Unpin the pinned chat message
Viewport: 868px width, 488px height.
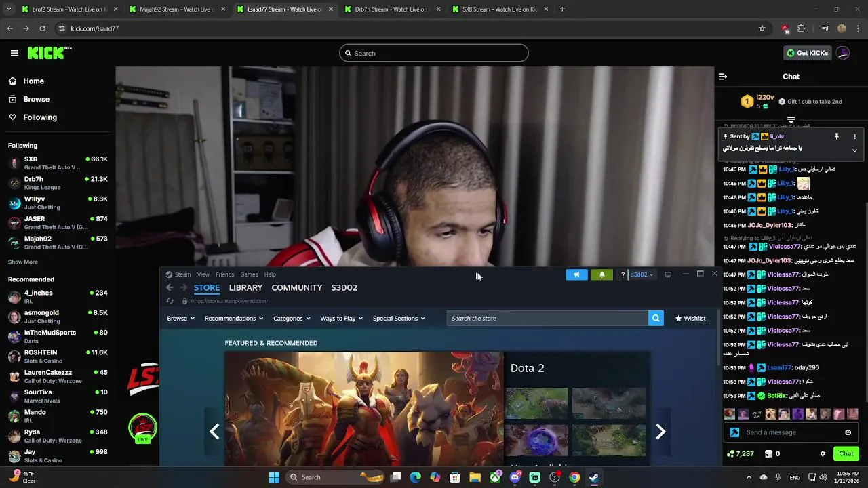point(837,136)
